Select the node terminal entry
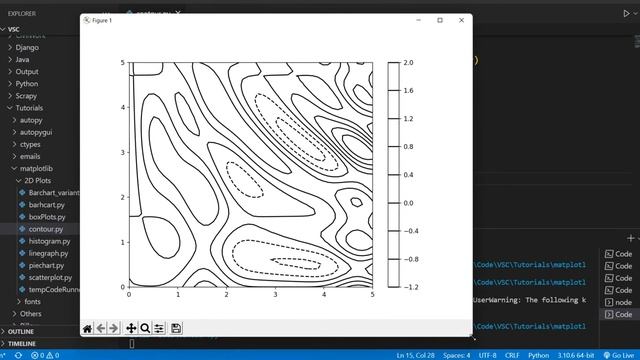The height and width of the screenshot is (360, 640). coord(619,302)
